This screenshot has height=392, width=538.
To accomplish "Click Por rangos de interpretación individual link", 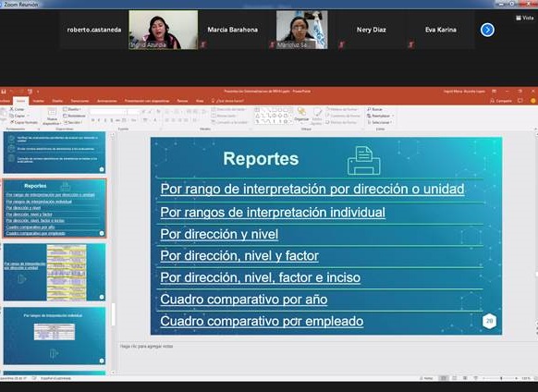I will tap(273, 212).
